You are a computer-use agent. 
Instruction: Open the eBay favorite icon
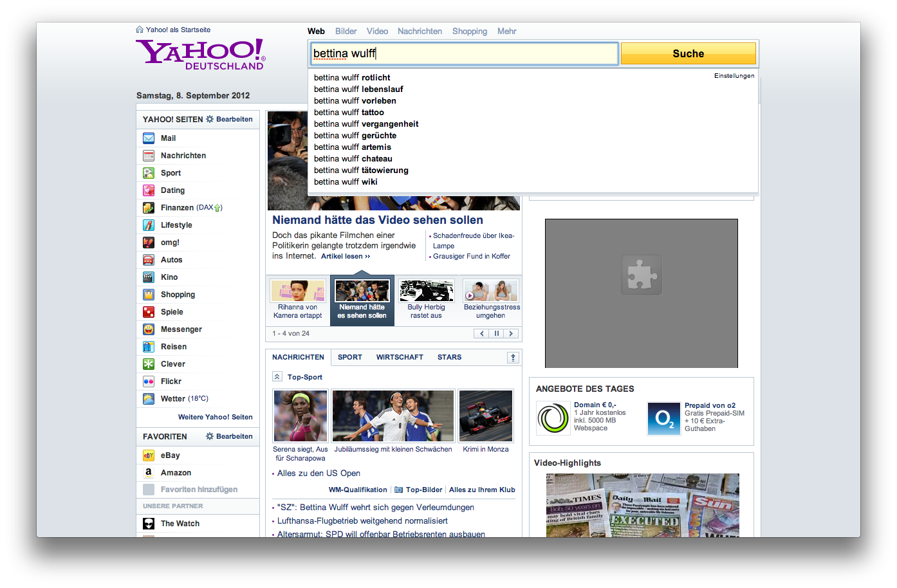click(x=149, y=455)
